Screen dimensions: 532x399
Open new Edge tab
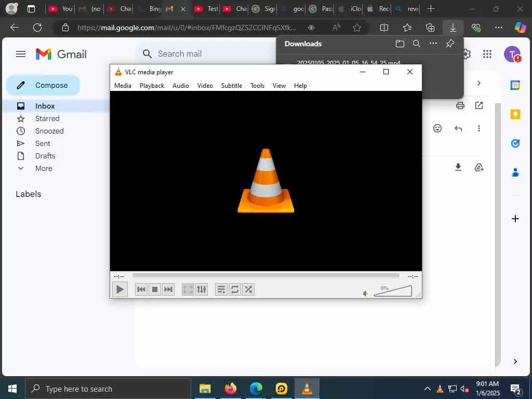click(431, 9)
